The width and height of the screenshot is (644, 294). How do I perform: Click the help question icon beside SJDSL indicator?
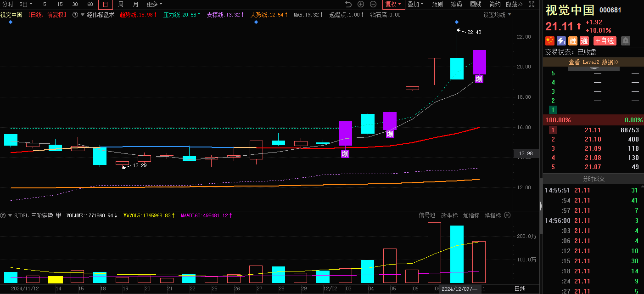tap(3, 215)
